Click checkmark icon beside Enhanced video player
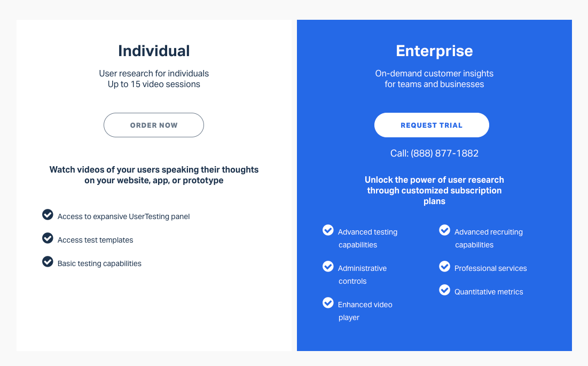Screen dimensions: 588x366 click(328, 302)
